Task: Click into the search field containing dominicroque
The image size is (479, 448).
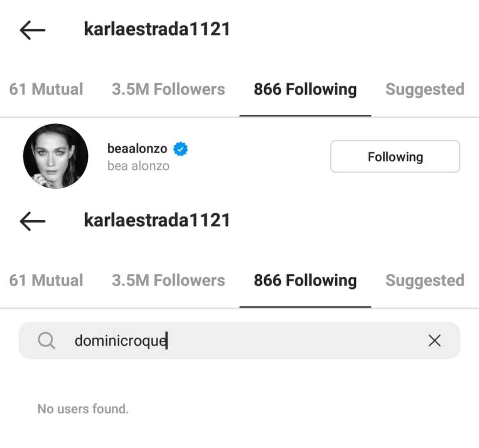Action: [239, 341]
